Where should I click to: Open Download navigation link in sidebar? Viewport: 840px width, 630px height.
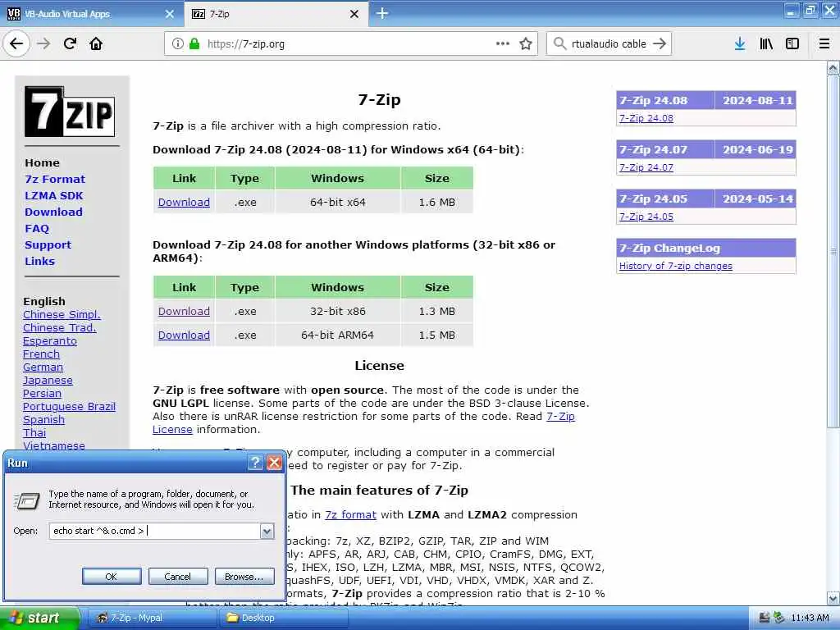(x=53, y=212)
